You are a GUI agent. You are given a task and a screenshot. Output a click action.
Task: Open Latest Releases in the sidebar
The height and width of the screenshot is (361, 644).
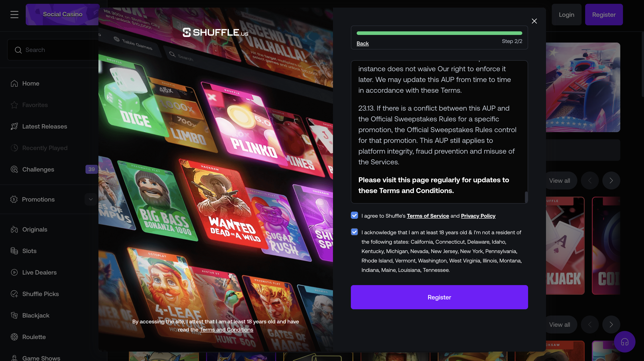[45, 126]
